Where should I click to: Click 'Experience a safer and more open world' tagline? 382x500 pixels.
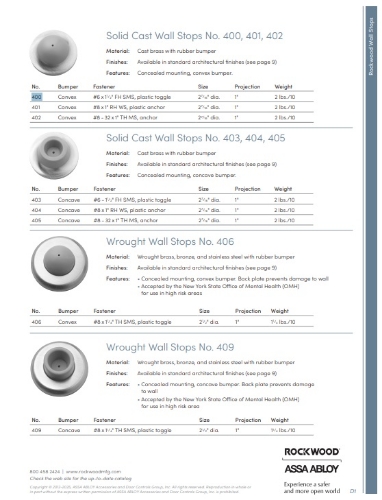[312, 488]
